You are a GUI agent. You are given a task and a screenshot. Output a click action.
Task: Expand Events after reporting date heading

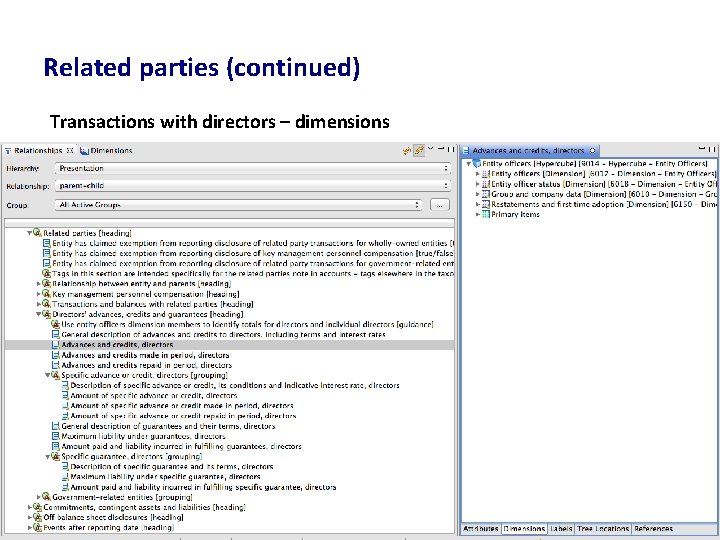[x=29, y=528]
